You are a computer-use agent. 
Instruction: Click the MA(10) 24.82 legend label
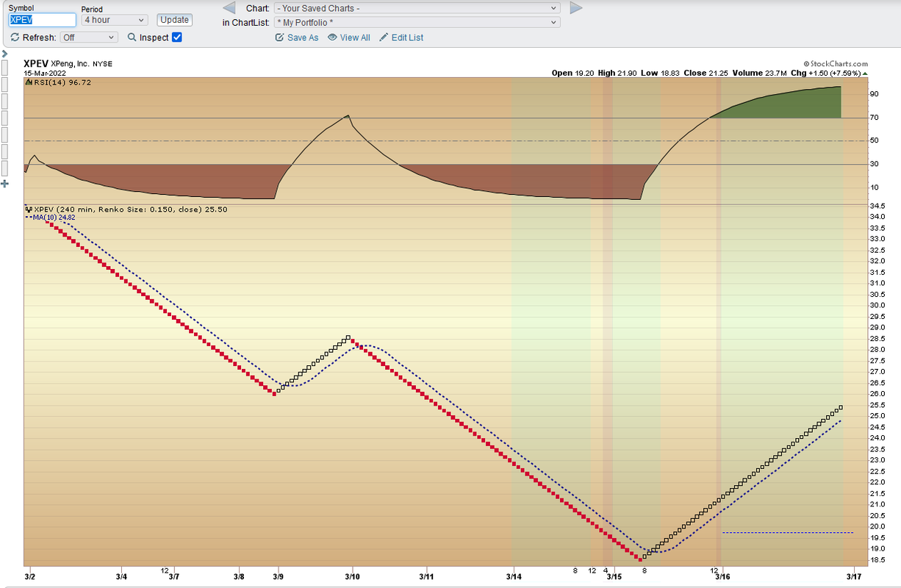click(54, 218)
